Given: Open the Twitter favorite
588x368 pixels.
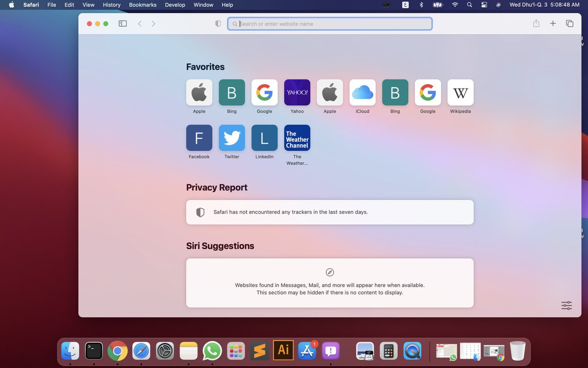Looking at the screenshot, I should pos(232,138).
